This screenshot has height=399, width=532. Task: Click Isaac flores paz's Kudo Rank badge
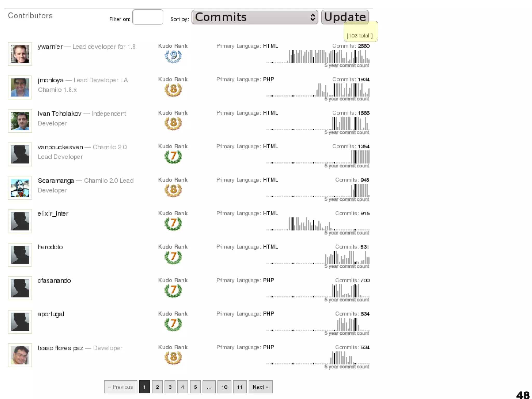[x=173, y=357]
